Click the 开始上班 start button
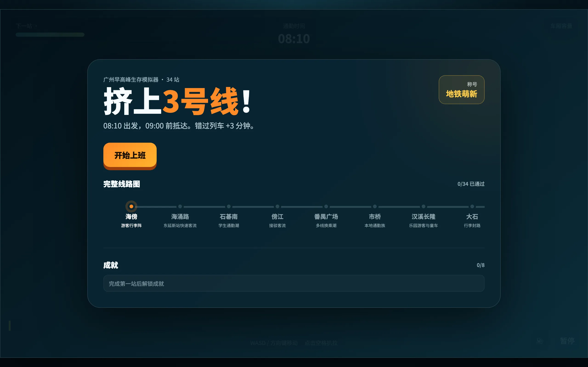This screenshot has height=367, width=588. pyautogui.click(x=130, y=155)
